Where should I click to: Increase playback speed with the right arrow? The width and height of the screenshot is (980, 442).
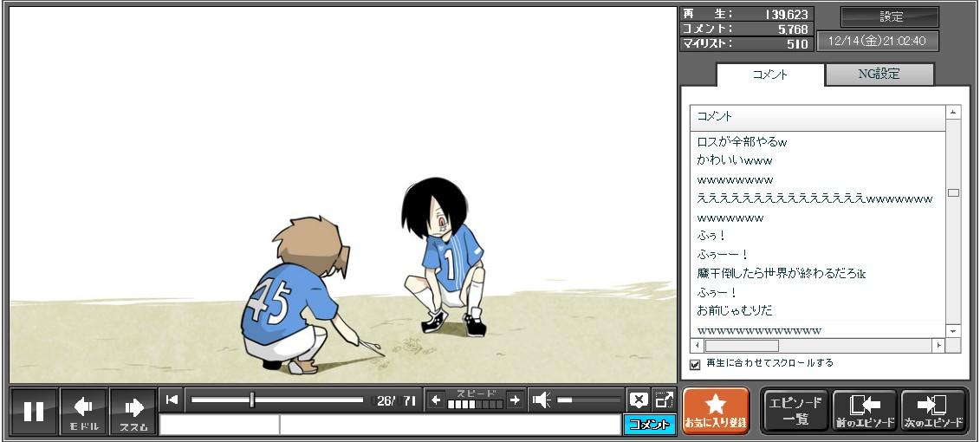click(x=515, y=400)
